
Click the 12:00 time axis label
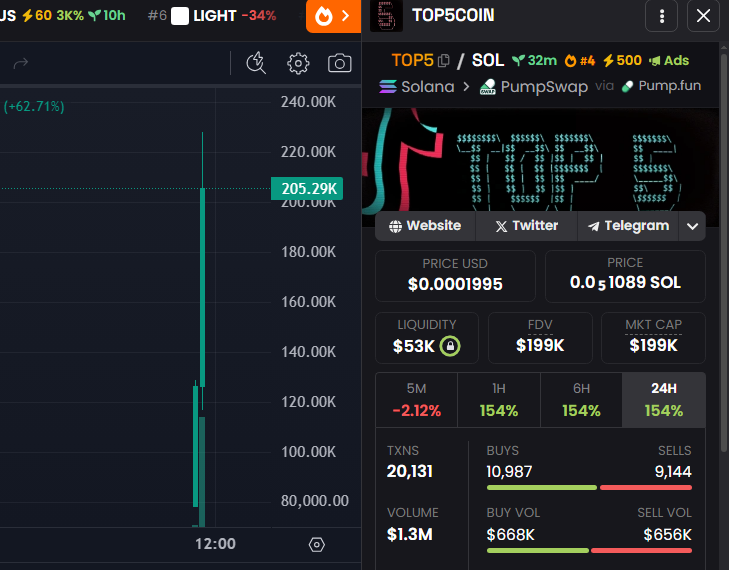coord(215,543)
